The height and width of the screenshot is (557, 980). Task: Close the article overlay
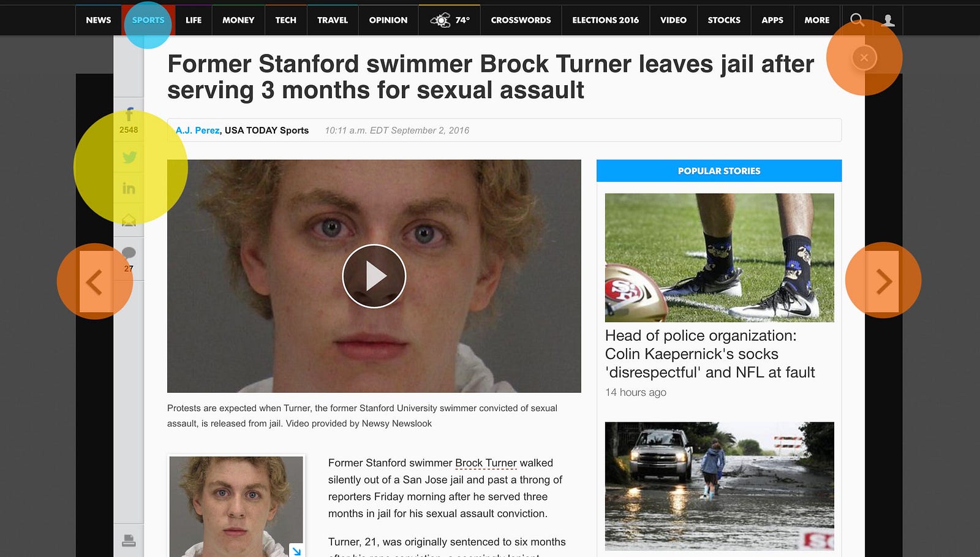[864, 58]
